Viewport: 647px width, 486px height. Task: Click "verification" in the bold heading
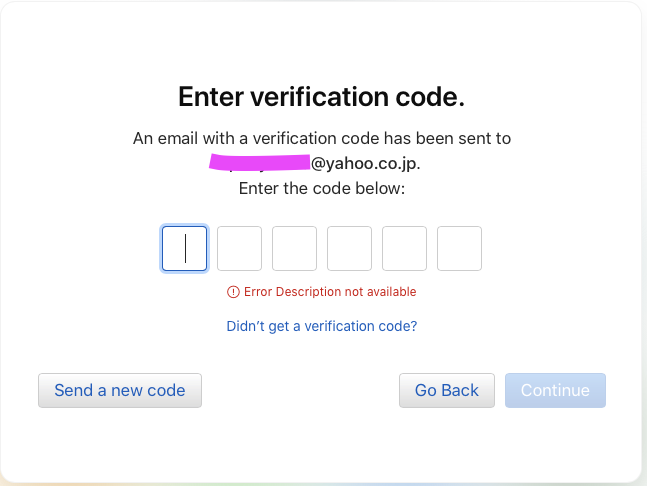point(327,97)
